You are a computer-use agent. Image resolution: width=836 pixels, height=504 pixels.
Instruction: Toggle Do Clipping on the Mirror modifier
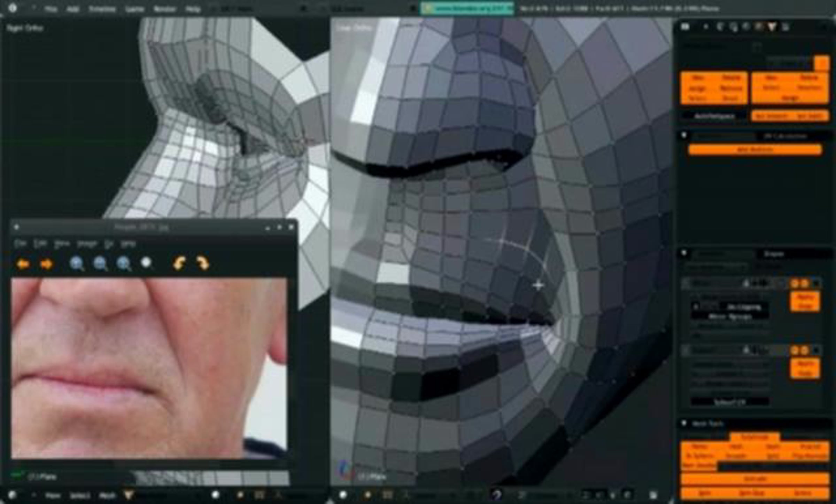coord(744,307)
